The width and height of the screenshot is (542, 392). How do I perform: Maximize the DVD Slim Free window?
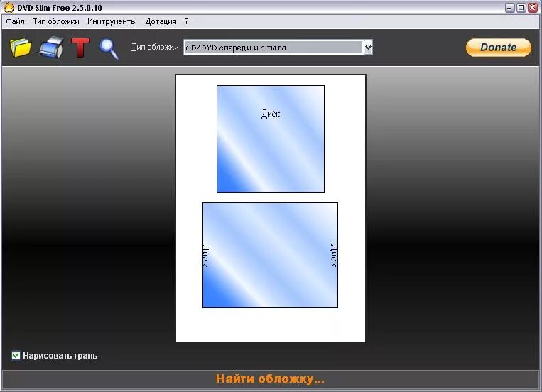coord(521,8)
